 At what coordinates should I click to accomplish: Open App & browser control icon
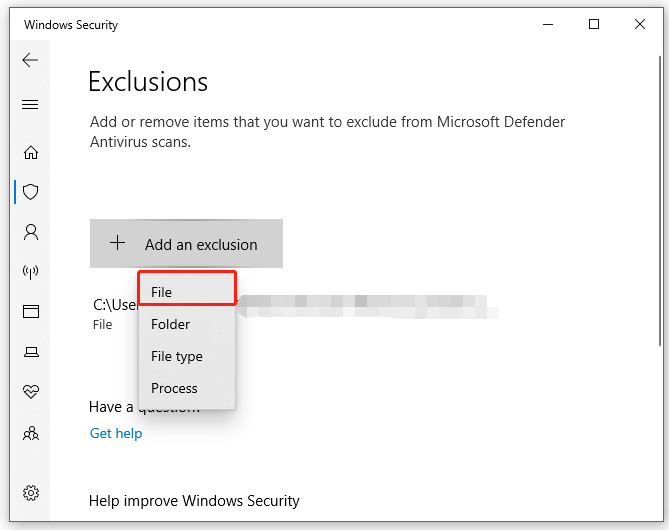tap(31, 312)
